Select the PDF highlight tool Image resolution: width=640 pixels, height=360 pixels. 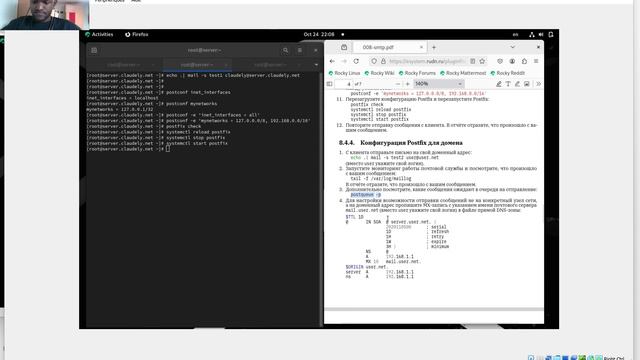[x=498, y=84]
